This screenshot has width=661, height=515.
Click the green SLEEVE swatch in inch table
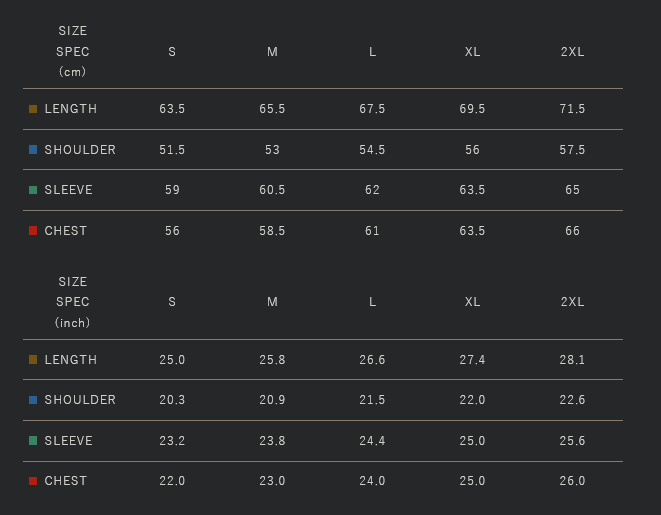33,441
